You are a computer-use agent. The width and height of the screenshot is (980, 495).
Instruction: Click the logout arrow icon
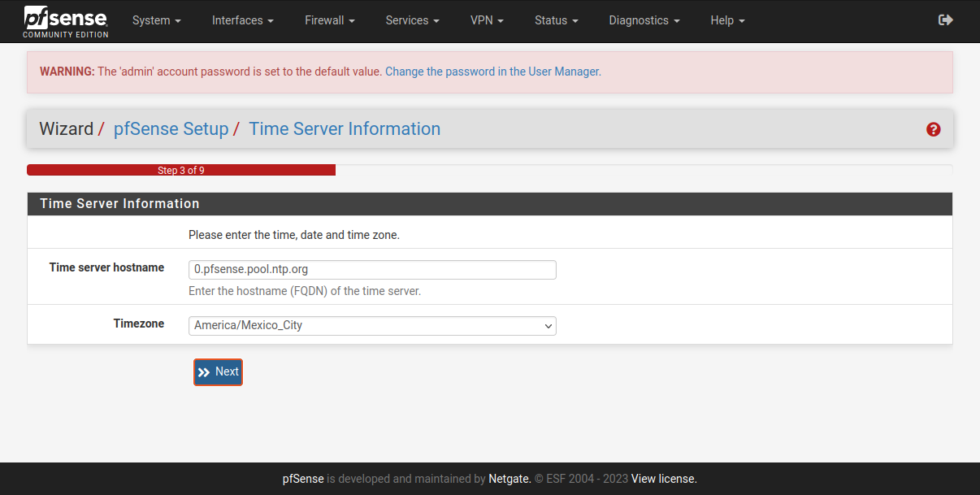(945, 20)
